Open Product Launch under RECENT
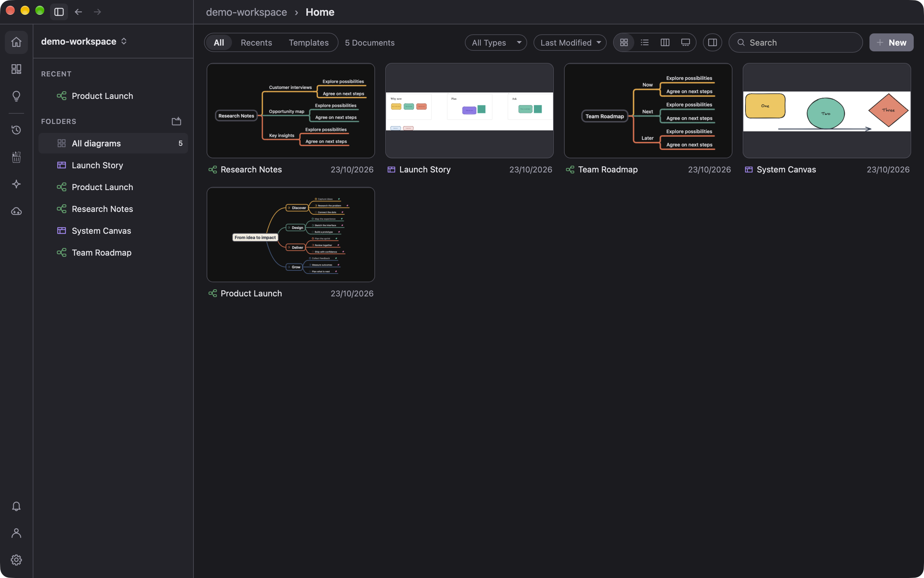Screen dimensions: 924x578 (113, 96)
